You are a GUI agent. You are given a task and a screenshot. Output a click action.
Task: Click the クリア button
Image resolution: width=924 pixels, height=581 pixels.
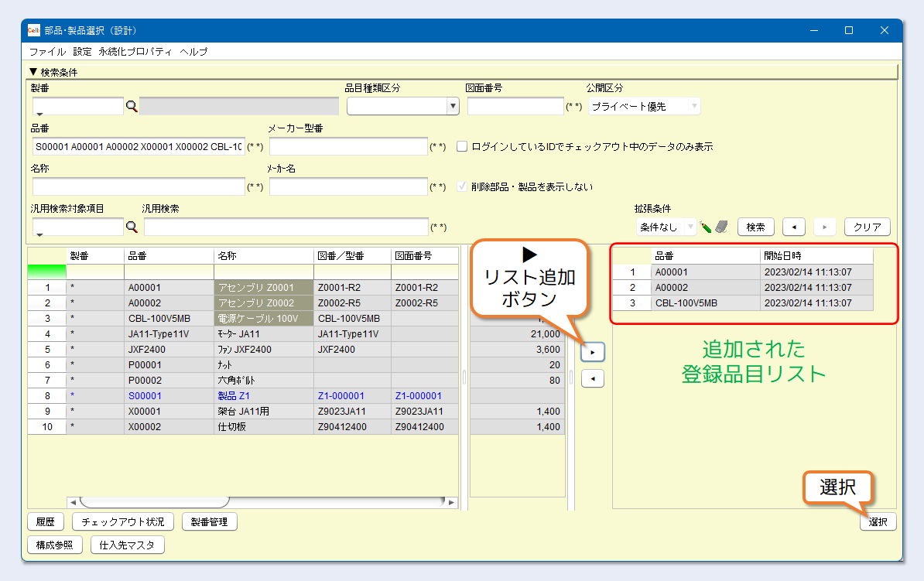[868, 227]
